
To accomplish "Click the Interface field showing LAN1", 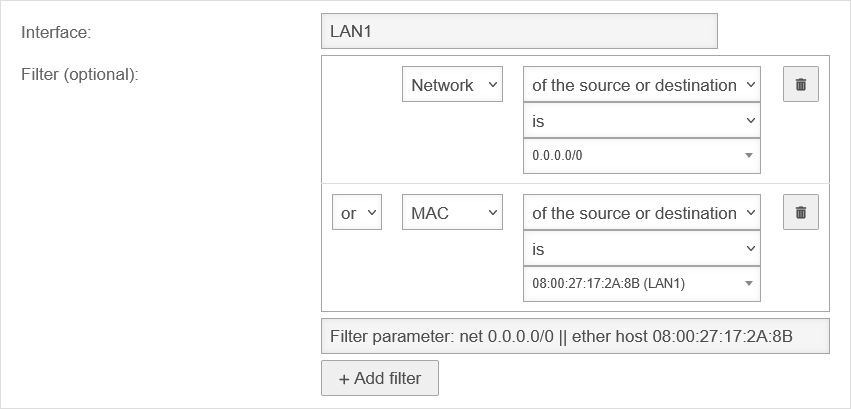I will (519, 31).
